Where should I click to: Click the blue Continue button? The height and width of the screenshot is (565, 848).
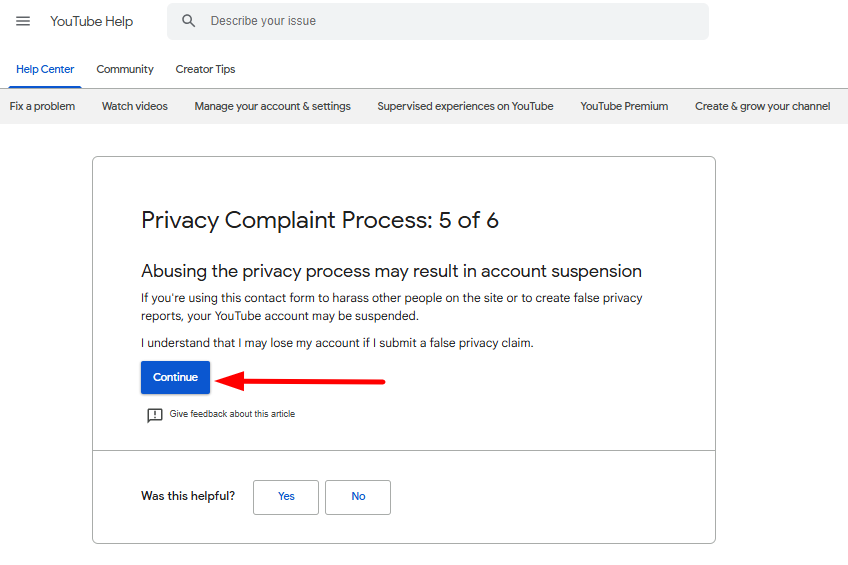tap(175, 377)
